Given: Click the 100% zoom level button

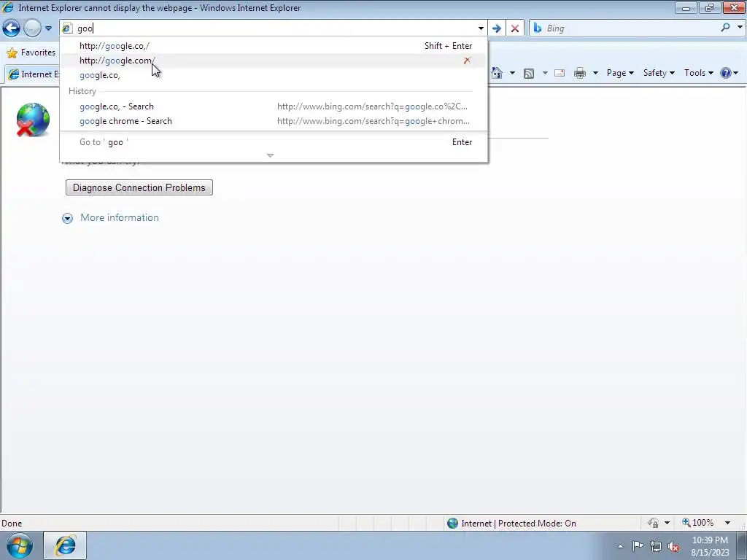Looking at the screenshot, I should pos(698,523).
